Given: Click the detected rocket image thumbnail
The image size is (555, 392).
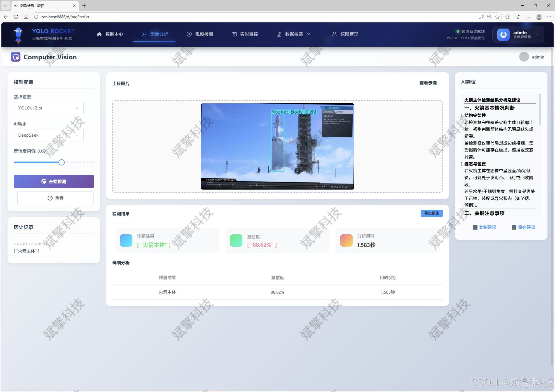Looking at the screenshot, I should click(x=277, y=146).
